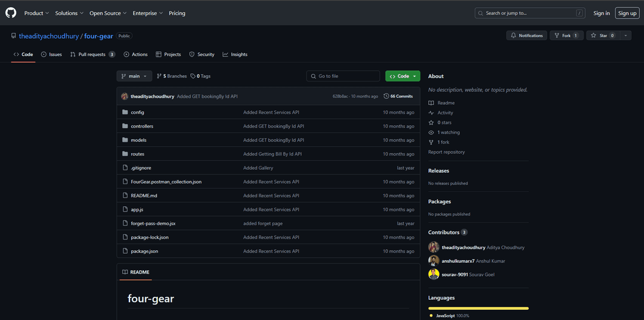Open the Open Source menu
The image size is (644, 320).
pos(108,13)
